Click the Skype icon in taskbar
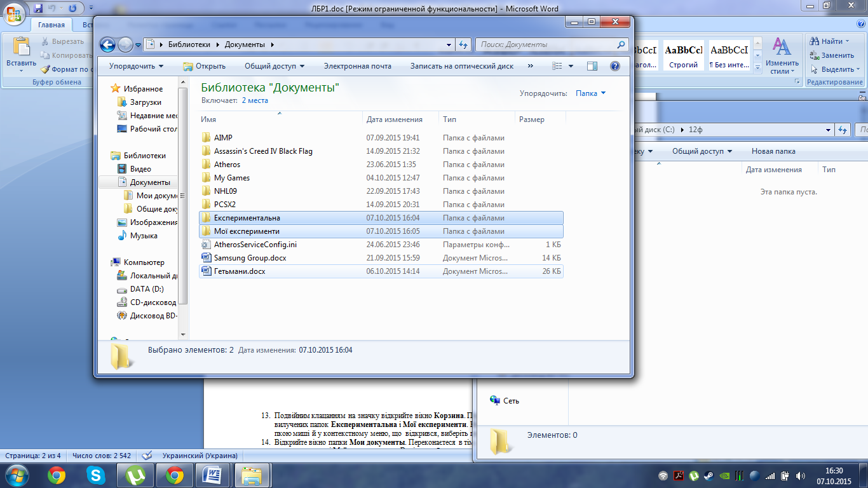Image resolution: width=868 pixels, height=488 pixels. pyautogui.click(x=96, y=475)
